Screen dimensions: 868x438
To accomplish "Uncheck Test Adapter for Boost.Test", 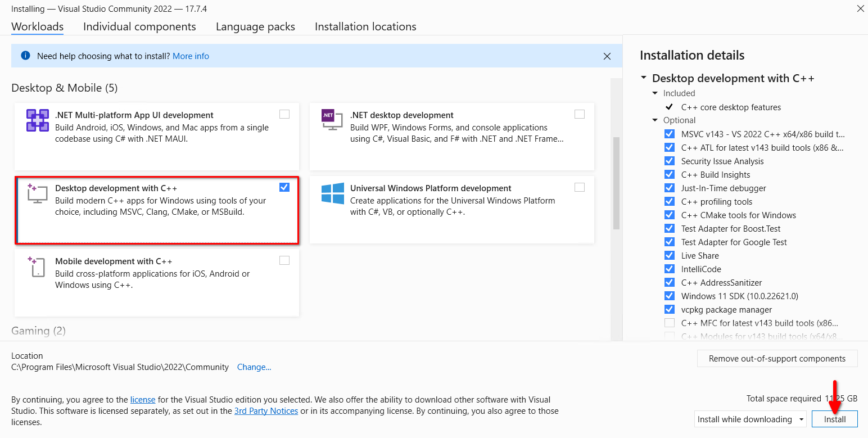I will pyautogui.click(x=669, y=228).
